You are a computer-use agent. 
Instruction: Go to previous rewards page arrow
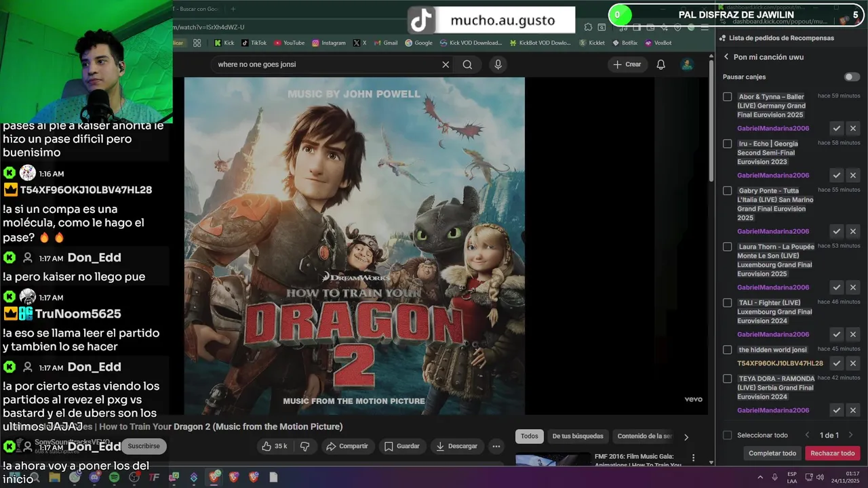807,435
